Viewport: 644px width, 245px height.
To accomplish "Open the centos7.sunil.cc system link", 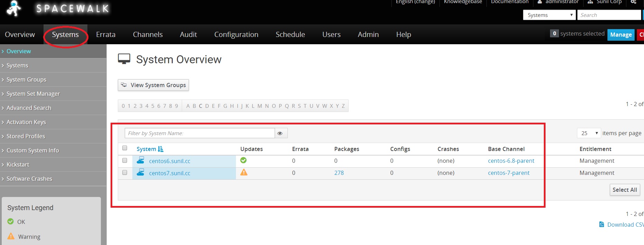I will [x=170, y=173].
